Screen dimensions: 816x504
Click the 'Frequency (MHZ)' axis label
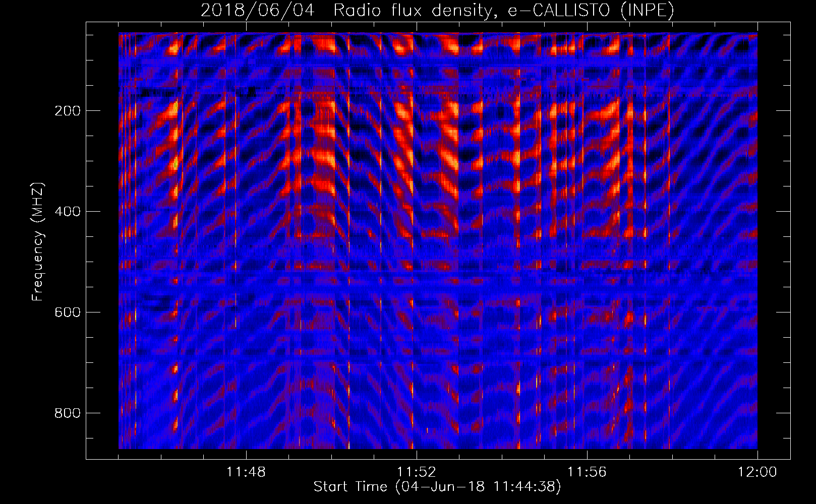coord(38,241)
